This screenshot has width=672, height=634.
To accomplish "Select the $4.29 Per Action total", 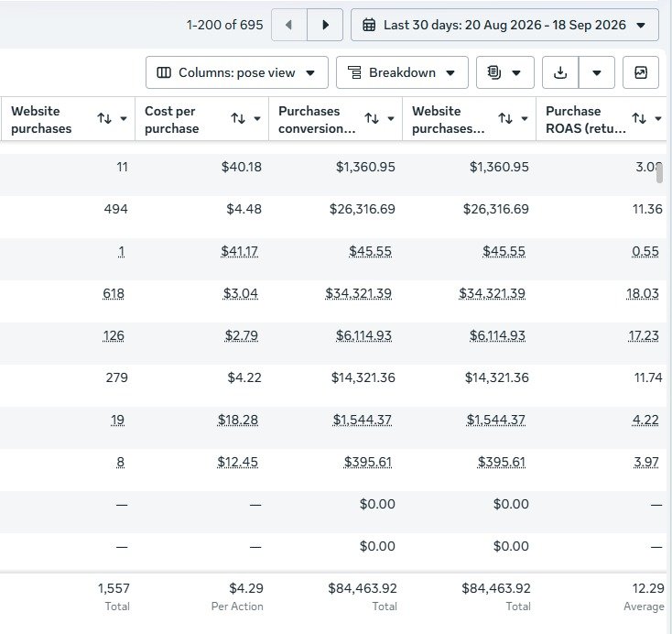I will pos(246,588).
